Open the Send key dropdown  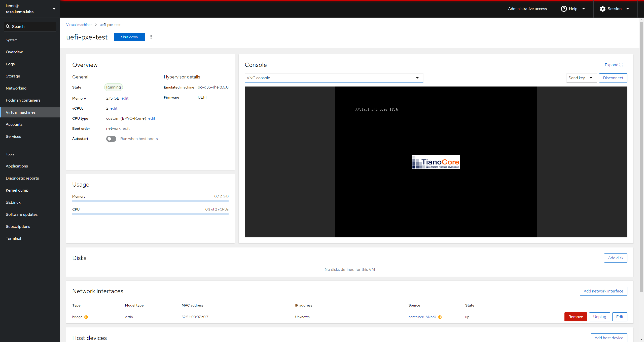point(581,78)
